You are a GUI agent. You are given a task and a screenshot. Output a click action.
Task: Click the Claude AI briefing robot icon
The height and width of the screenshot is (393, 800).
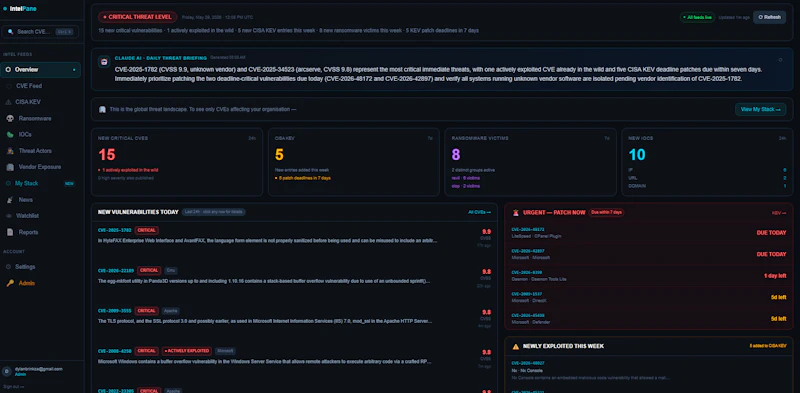(x=104, y=62)
